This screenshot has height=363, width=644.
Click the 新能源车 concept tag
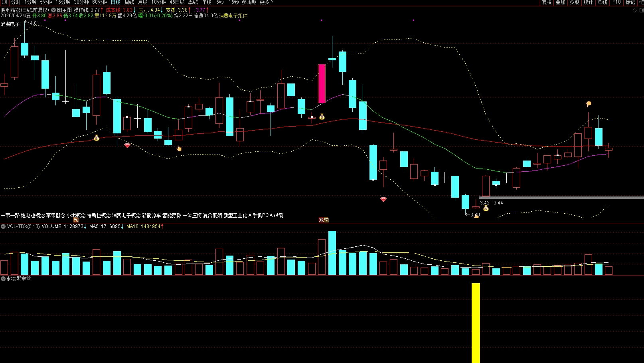pyautogui.click(x=151, y=215)
